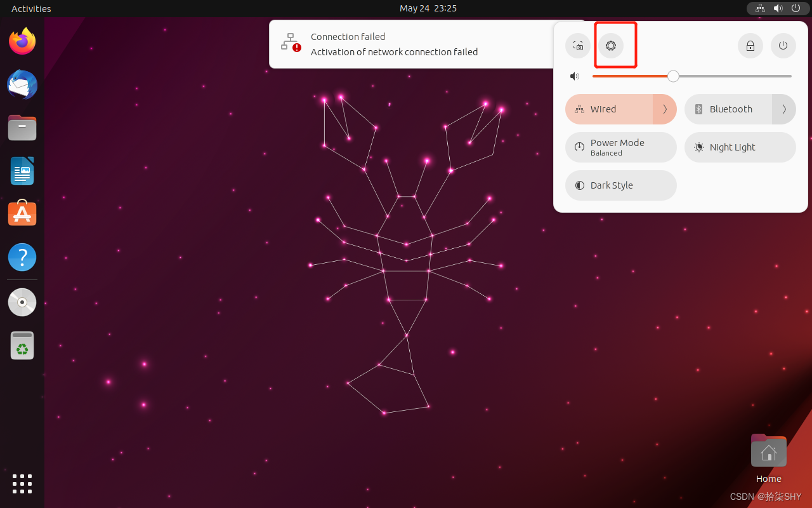Image resolution: width=812 pixels, height=508 pixels.
Task: Open Ubuntu Software from the dock
Action: (22, 213)
